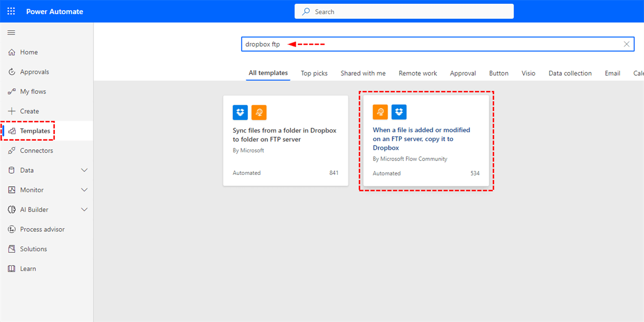This screenshot has width=644, height=322.
Task: Switch to the Visio tab
Action: pos(529,74)
